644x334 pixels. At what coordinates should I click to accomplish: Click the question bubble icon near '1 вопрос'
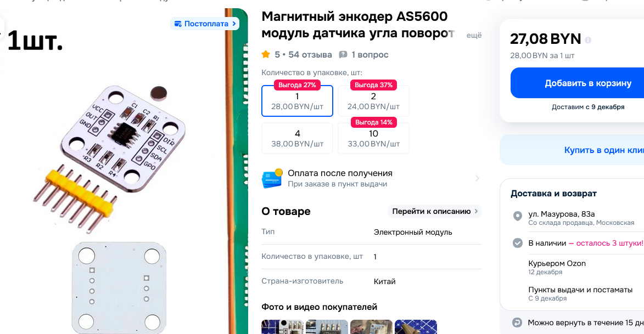(x=343, y=55)
